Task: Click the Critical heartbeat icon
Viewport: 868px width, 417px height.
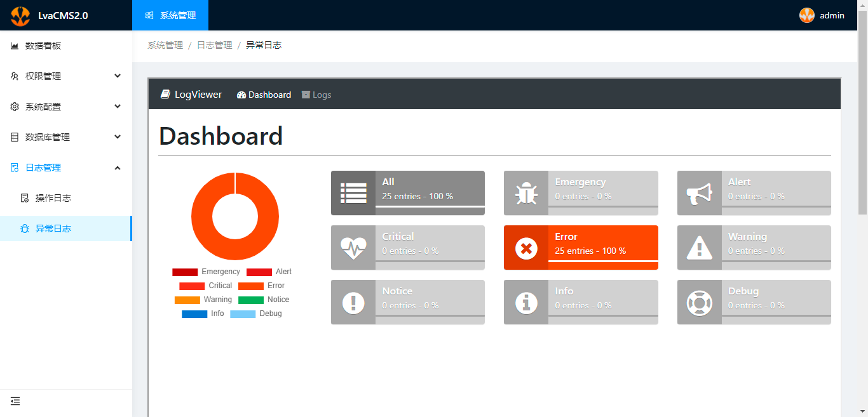Action: pos(353,248)
